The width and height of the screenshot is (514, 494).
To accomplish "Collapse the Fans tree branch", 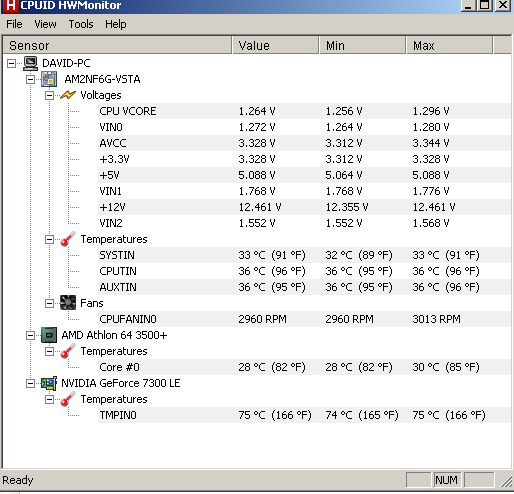I will [49, 303].
